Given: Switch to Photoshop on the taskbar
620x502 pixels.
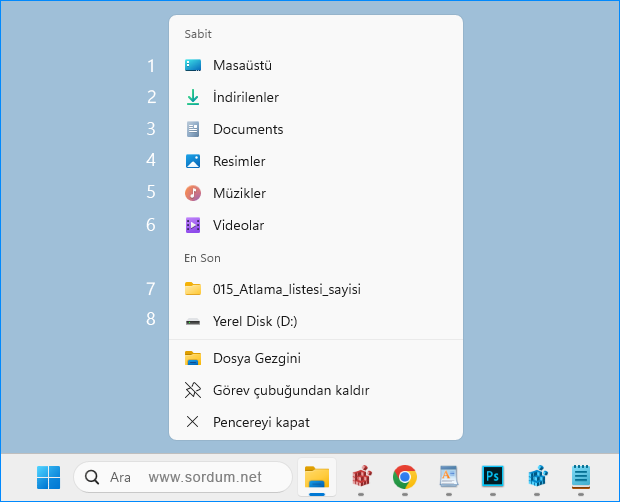Looking at the screenshot, I should [493, 476].
